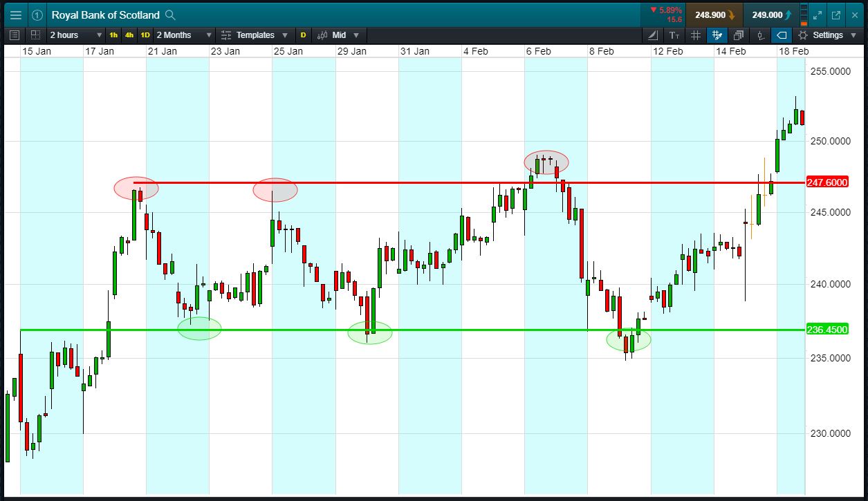Switch to the 1D timeframe
This screenshot has width=868, height=501.
pos(145,35)
